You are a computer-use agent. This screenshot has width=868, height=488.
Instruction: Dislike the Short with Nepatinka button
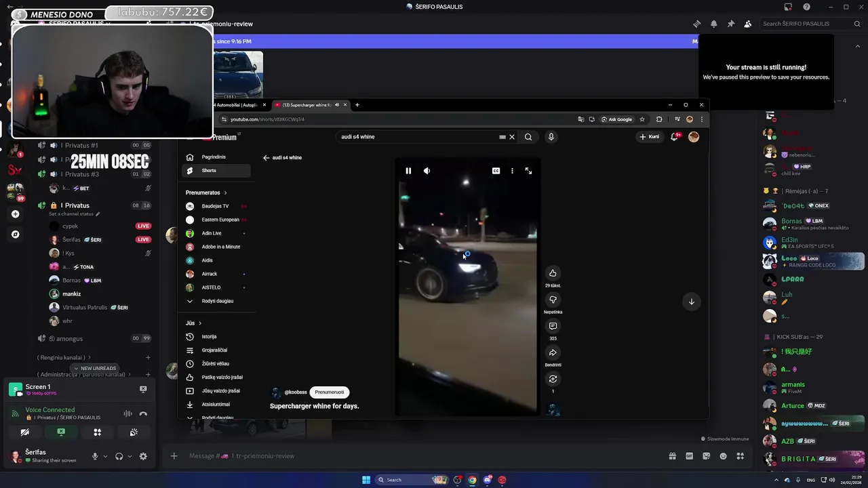553,300
